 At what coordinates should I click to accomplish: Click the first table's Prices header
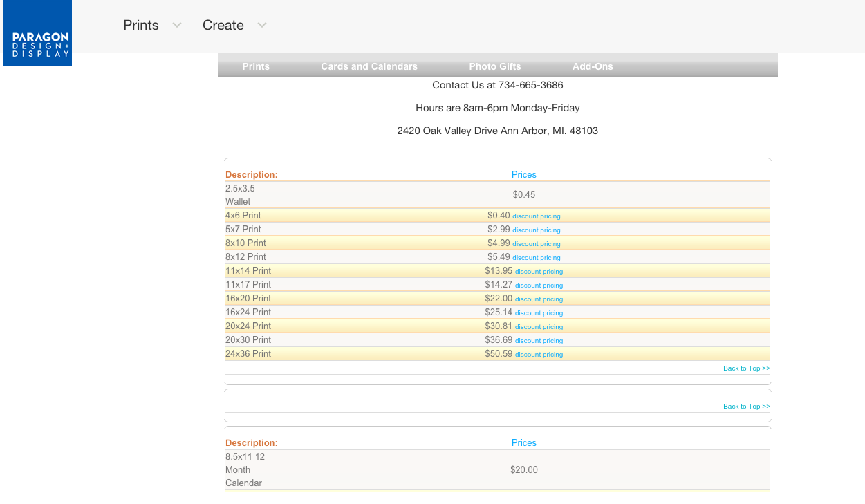[524, 175]
